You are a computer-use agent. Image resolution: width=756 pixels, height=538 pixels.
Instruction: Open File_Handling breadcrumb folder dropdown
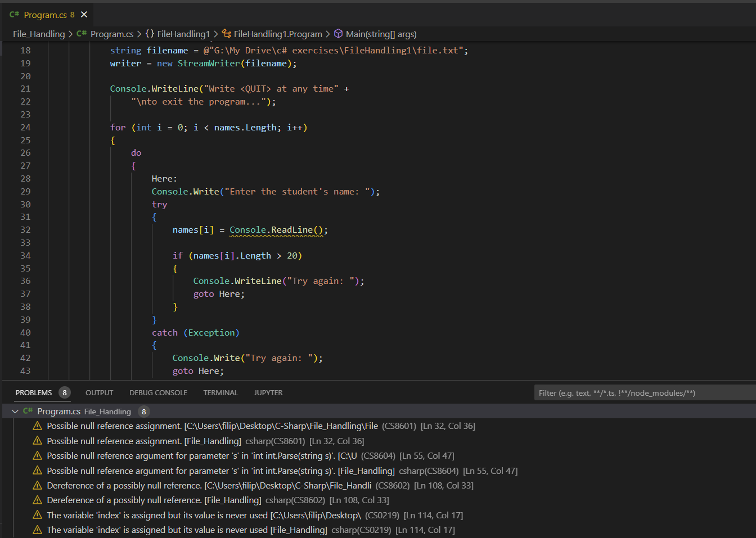[x=39, y=34]
